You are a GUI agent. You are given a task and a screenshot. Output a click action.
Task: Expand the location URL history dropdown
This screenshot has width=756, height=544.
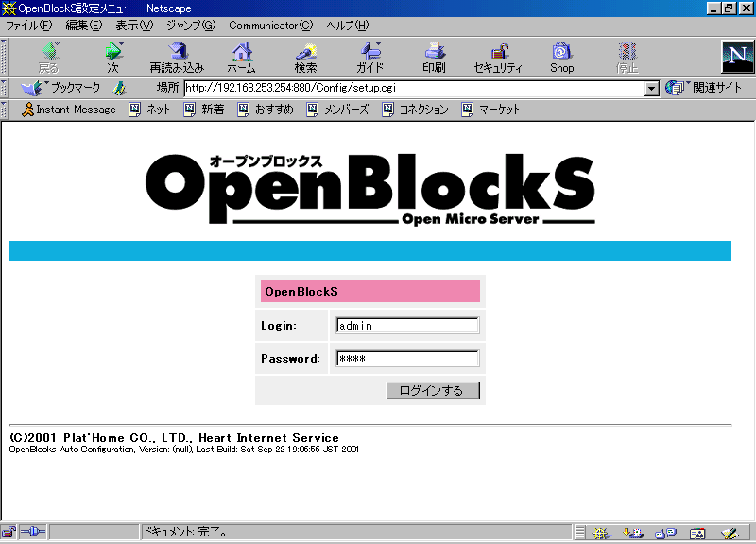click(652, 88)
